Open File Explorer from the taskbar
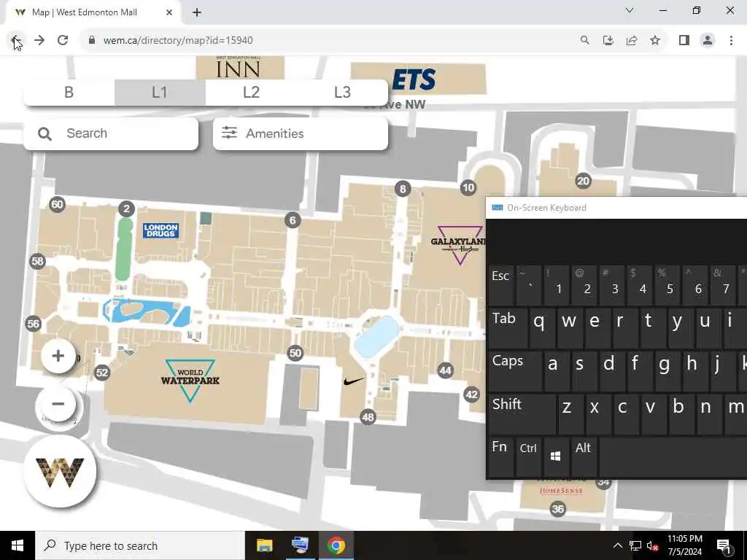This screenshot has width=747, height=560. click(264, 545)
